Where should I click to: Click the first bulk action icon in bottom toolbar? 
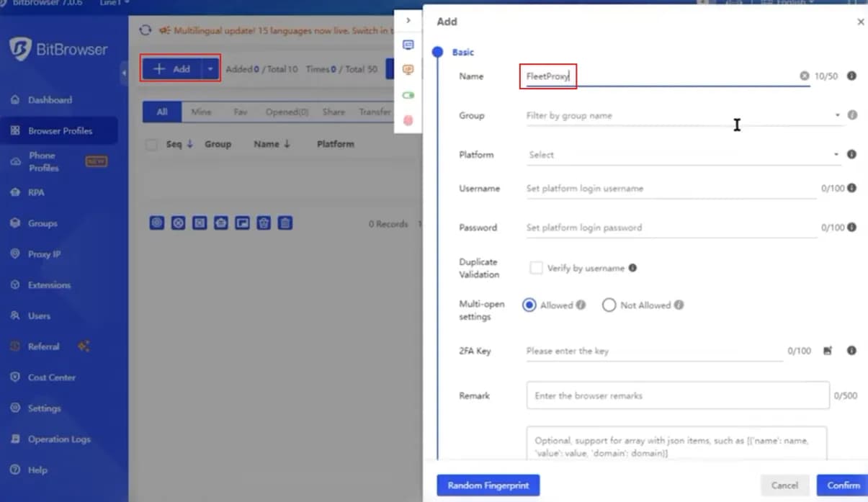[157, 223]
